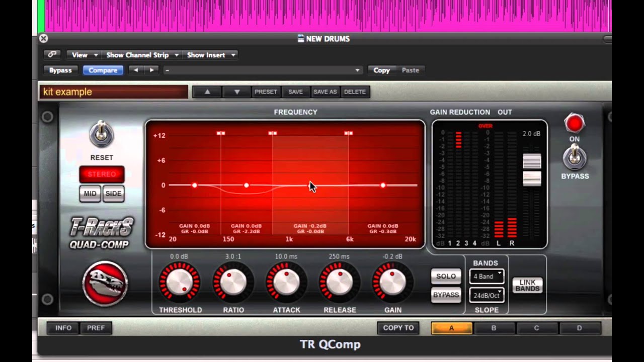Click the 3.0 :1 ratio value
The height and width of the screenshot is (362, 644).
click(233, 256)
